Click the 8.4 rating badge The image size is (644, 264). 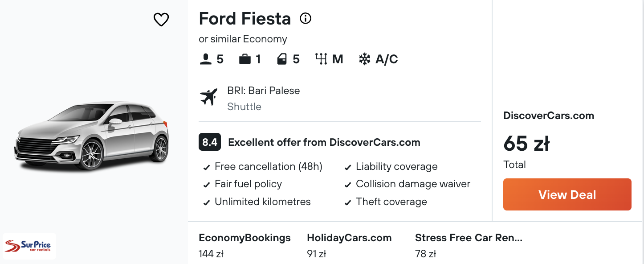pyautogui.click(x=210, y=142)
